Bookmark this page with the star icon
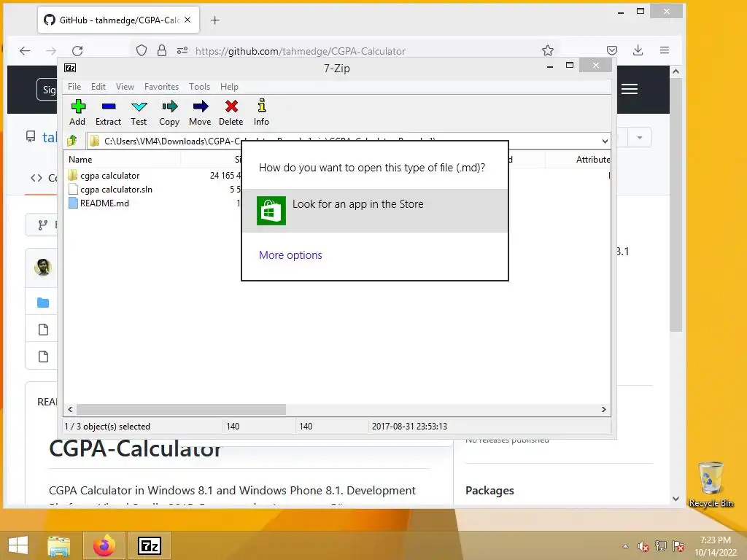Image resolution: width=747 pixels, height=560 pixels. coord(547,50)
